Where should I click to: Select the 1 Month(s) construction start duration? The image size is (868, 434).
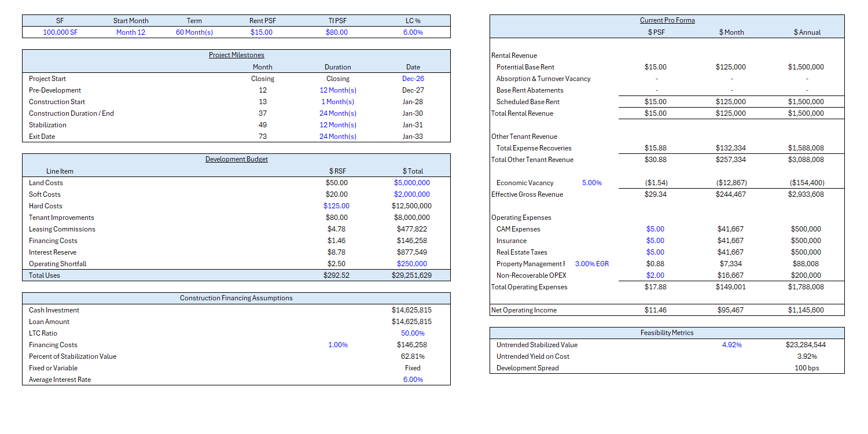point(338,102)
